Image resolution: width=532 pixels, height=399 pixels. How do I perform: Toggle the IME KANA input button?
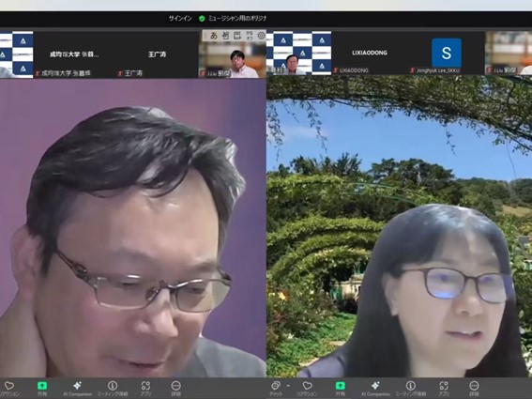250,36
